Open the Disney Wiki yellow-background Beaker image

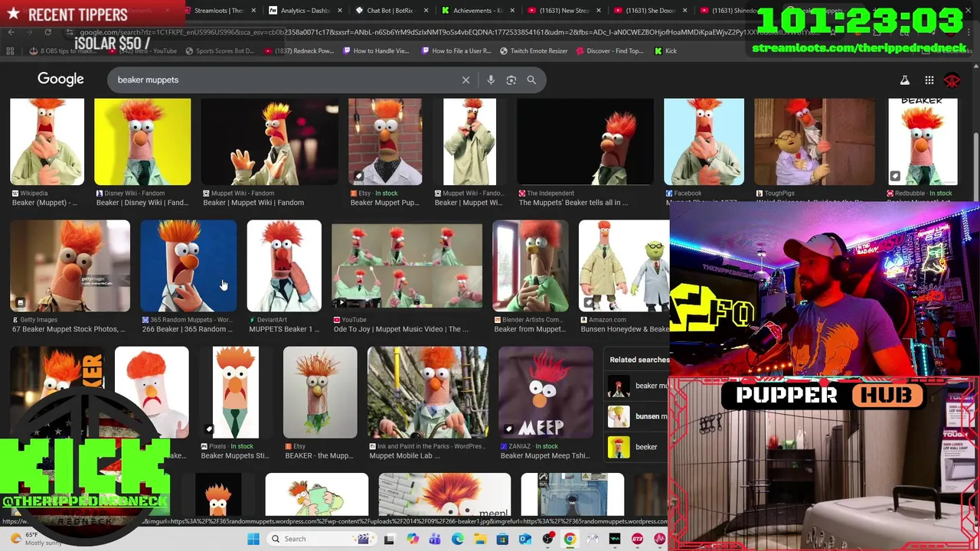pyautogui.click(x=142, y=142)
